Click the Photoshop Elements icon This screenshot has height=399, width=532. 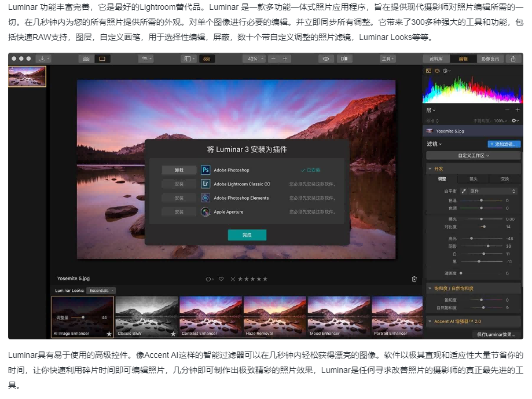tap(206, 198)
